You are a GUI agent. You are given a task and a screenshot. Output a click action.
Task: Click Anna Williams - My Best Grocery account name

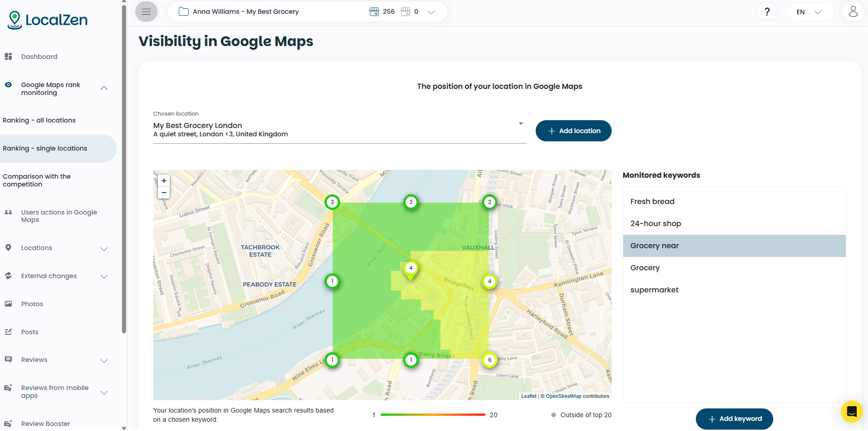click(x=246, y=12)
